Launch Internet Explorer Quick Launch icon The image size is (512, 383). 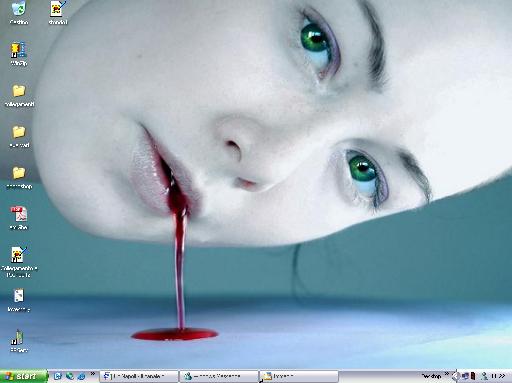pyautogui.click(x=81, y=376)
